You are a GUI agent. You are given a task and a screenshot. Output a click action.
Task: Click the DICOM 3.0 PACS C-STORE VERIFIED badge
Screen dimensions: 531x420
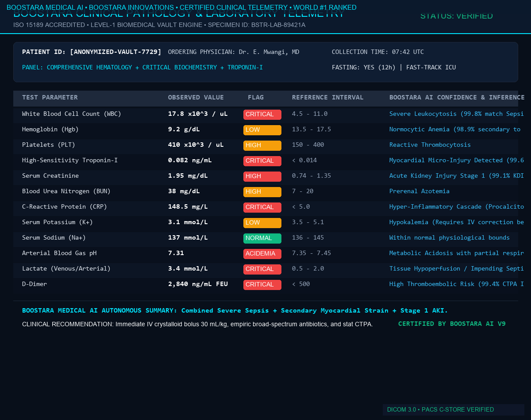pos(454,409)
